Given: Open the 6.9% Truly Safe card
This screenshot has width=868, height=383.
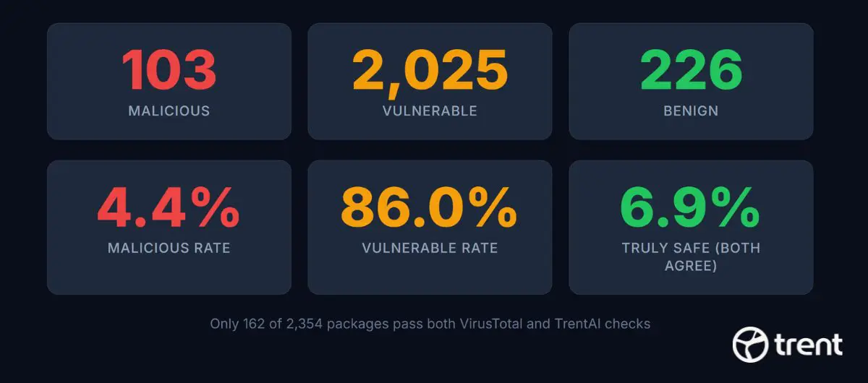Looking at the screenshot, I should coord(691,227).
